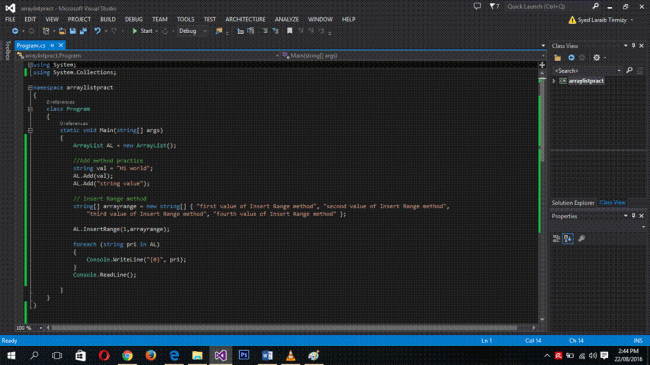The width and height of the screenshot is (650, 365).
Task: Open the ARCHITECTURE menu
Action: tap(245, 19)
